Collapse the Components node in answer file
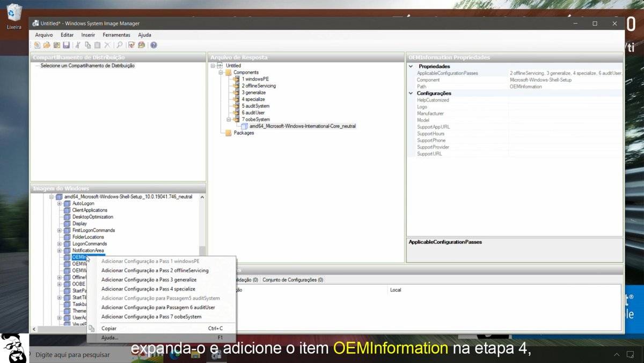The image size is (644, 363). tap(221, 72)
